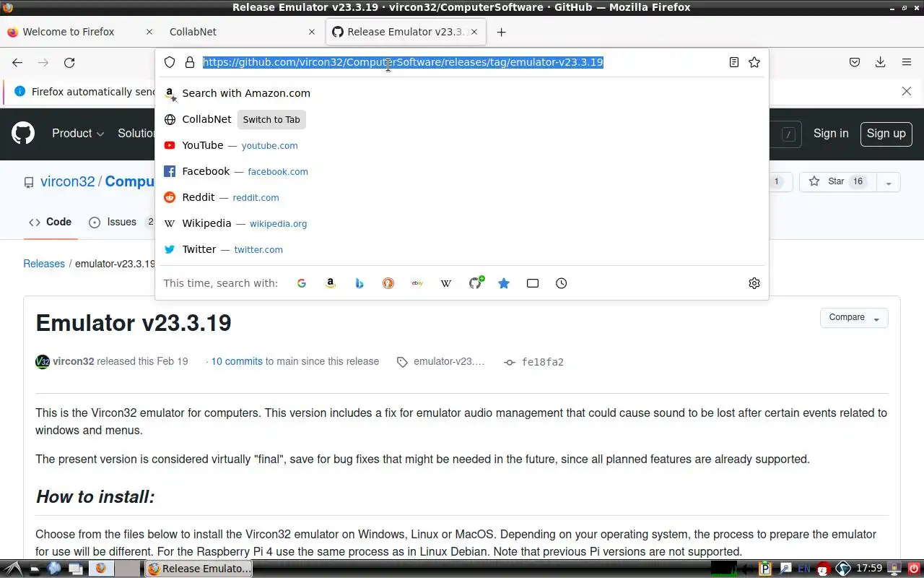Click the system menu icon in taskbar

(x=12, y=569)
